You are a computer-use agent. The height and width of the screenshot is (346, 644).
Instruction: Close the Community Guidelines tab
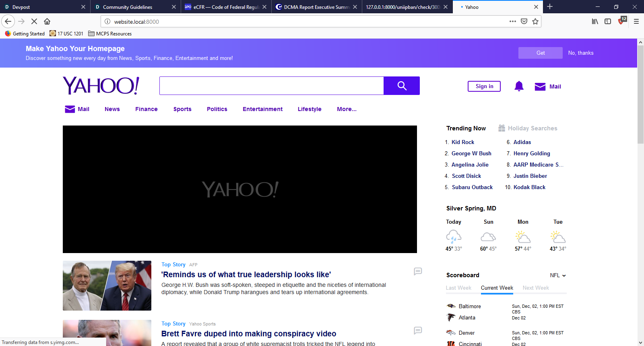pyautogui.click(x=174, y=7)
